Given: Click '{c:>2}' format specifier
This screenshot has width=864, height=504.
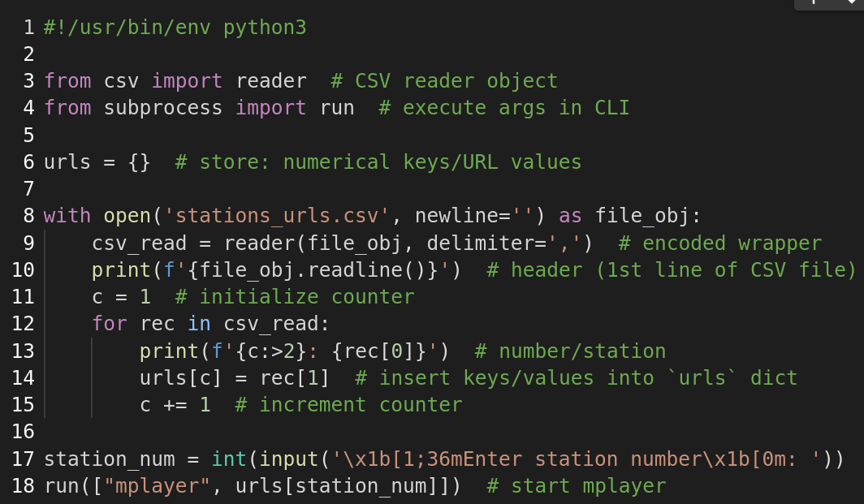Looking at the screenshot, I should 270,351.
